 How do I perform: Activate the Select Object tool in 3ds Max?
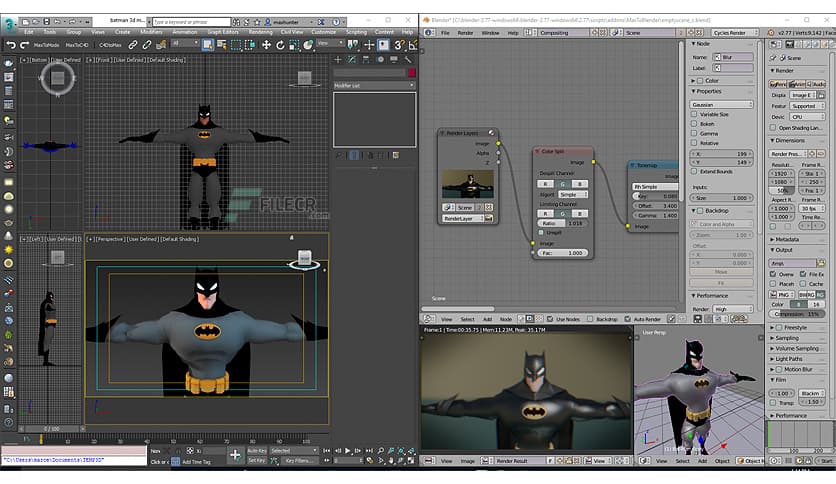[x=207, y=45]
